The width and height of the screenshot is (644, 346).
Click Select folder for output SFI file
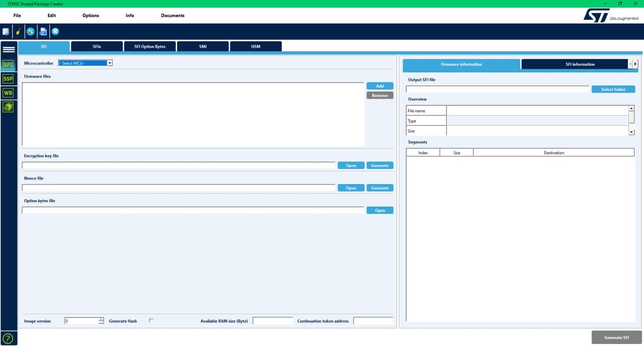(x=613, y=89)
